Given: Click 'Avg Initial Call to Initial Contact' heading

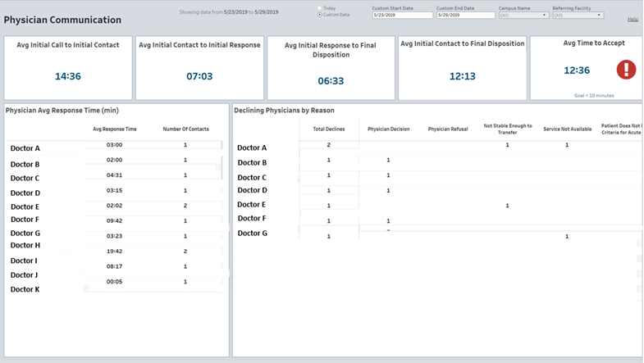Looking at the screenshot, I should [68, 45].
